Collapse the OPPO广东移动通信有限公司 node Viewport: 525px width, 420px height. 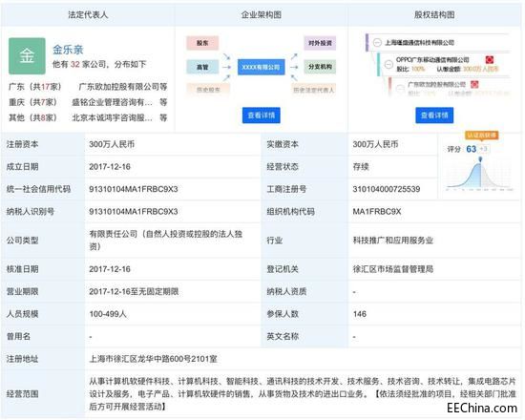point(388,64)
